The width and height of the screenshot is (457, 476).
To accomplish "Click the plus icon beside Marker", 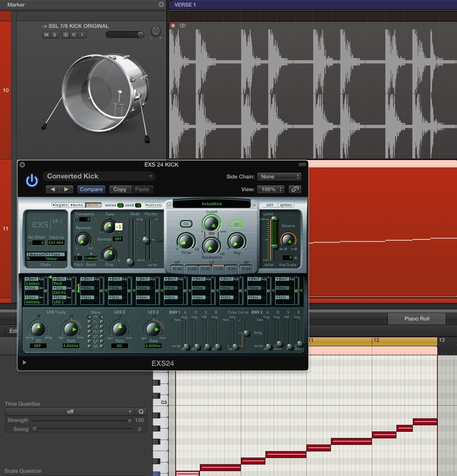I will click(x=161, y=5).
